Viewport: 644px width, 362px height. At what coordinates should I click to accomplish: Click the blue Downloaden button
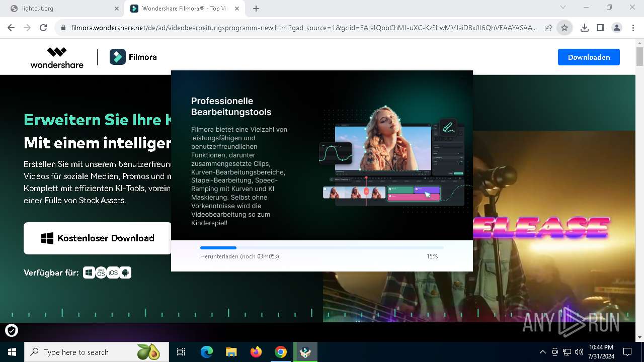pyautogui.click(x=589, y=57)
